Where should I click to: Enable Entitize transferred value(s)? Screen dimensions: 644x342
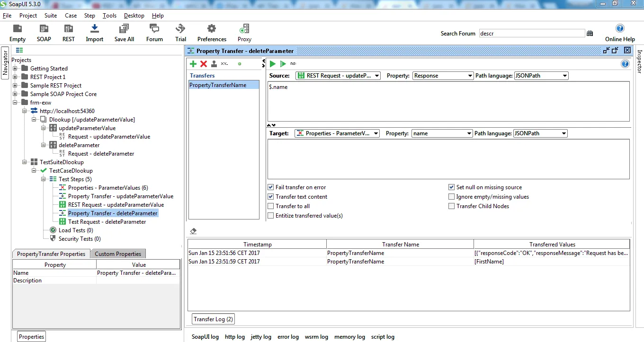coord(271,216)
